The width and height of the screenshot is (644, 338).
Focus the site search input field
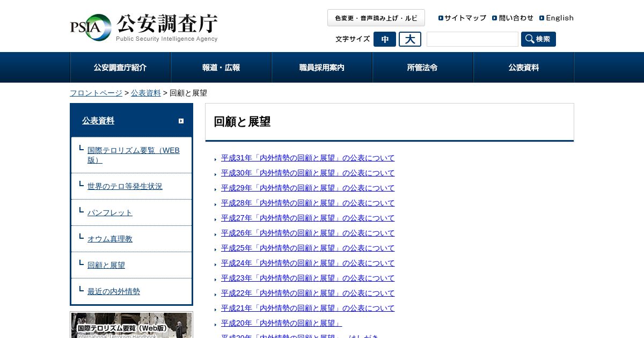click(x=472, y=39)
